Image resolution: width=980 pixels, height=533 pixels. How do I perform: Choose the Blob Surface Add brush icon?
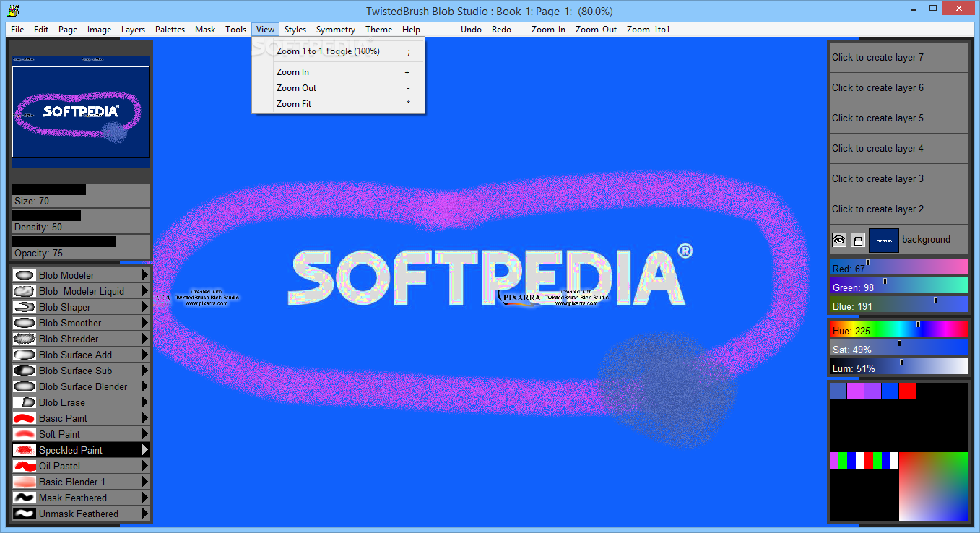[25, 355]
